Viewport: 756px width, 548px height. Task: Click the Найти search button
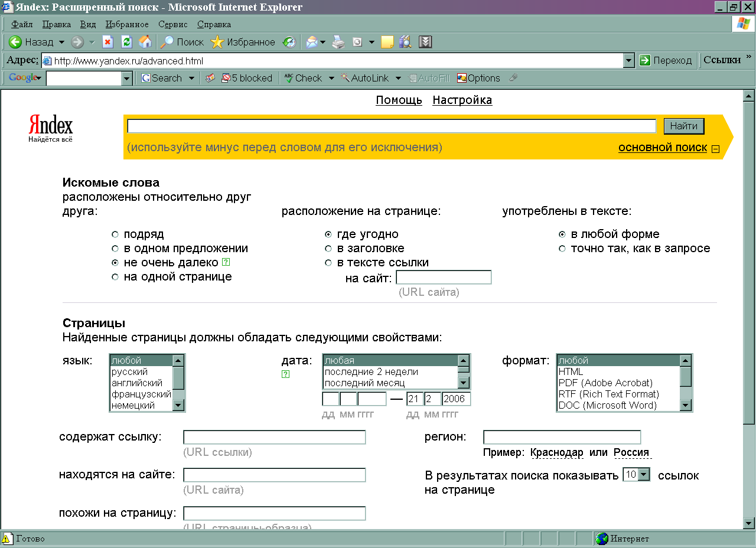(x=684, y=126)
